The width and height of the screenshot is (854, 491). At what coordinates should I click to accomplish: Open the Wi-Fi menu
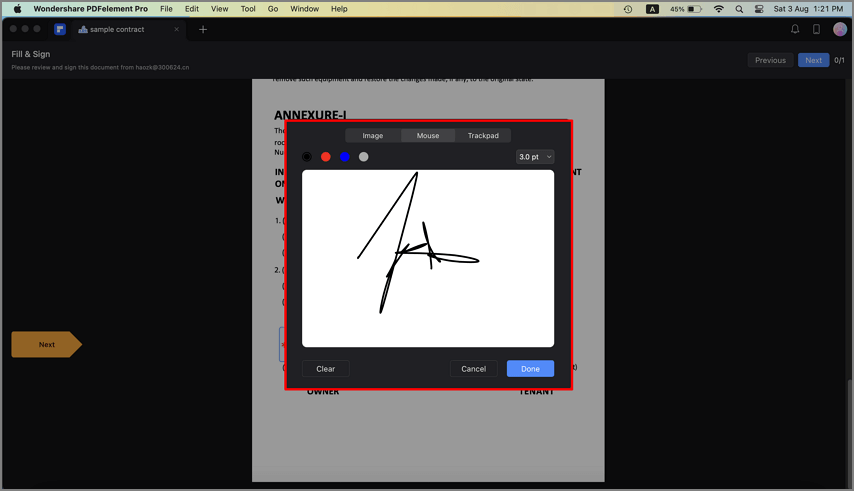[719, 9]
